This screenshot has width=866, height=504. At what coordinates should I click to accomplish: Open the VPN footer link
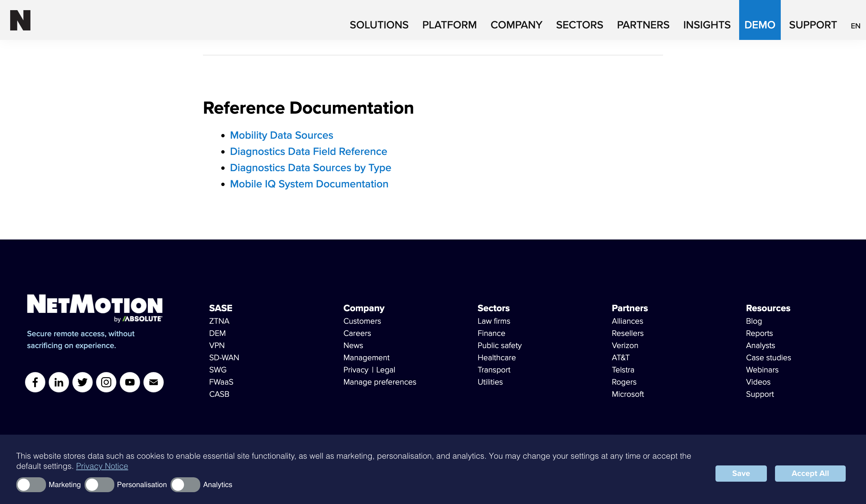pos(217,345)
